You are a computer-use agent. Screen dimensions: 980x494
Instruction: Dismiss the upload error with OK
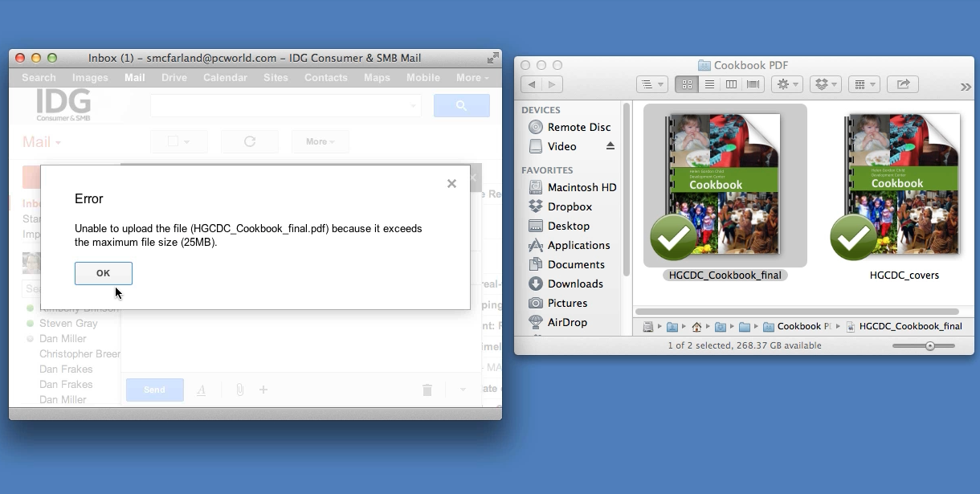(104, 273)
